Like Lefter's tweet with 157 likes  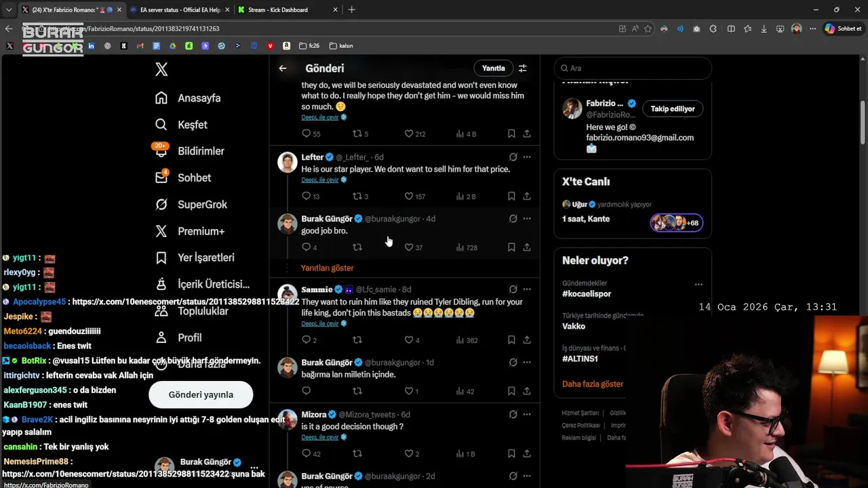(414, 196)
